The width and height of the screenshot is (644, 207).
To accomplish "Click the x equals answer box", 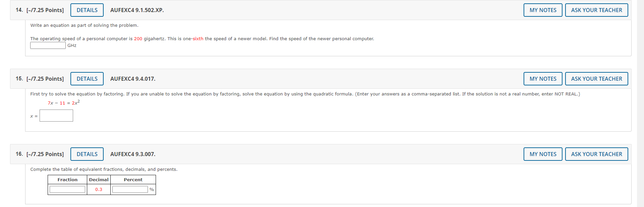I will (x=56, y=115).
